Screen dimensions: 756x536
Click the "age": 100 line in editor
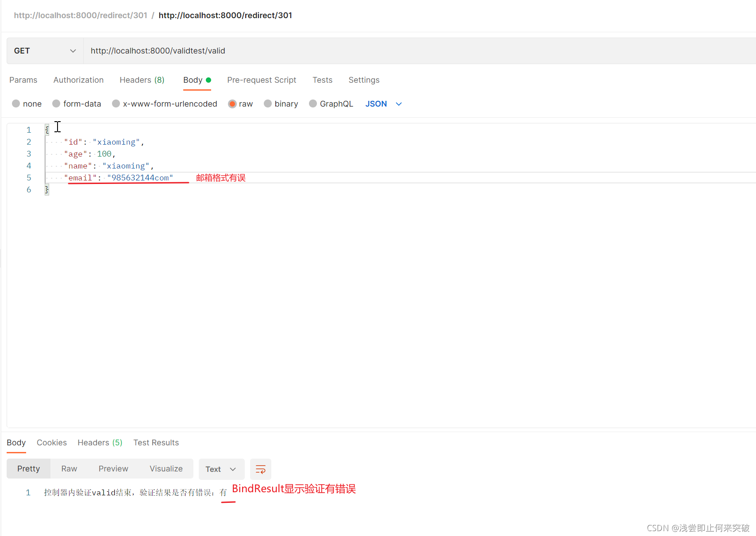pyautogui.click(x=90, y=154)
